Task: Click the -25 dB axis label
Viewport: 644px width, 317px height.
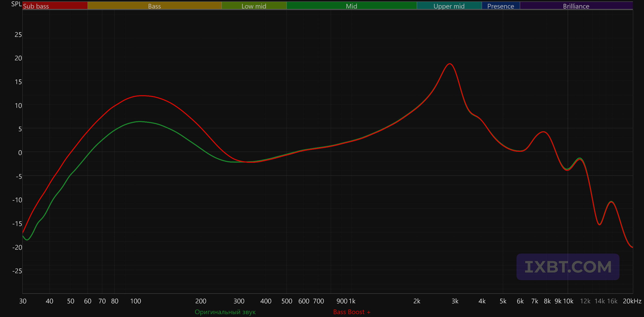Action: (x=17, y=271)
